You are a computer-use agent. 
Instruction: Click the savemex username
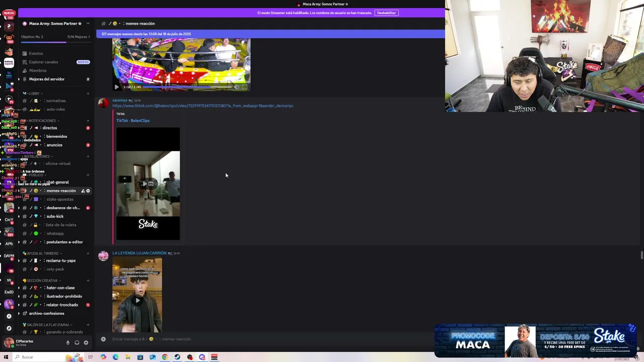[120, 101]
